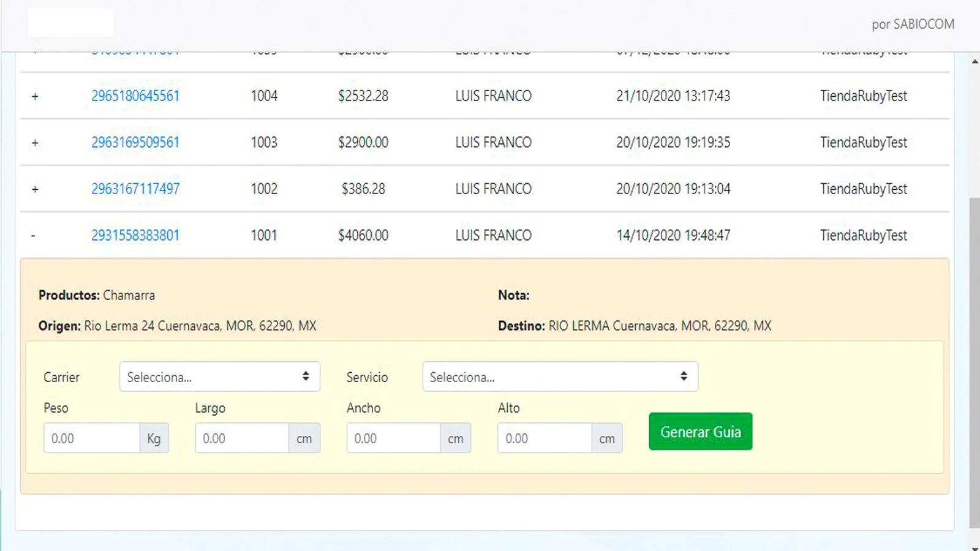
Task: Focus the Peso weight input field
Action: pyautogui.click(x=92, y=438)
